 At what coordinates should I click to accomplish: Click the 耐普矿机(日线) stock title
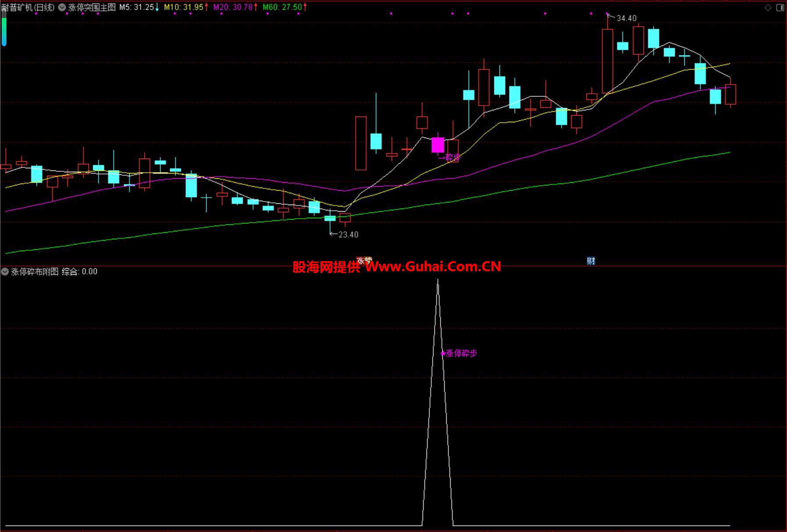[x=28, y=7]
